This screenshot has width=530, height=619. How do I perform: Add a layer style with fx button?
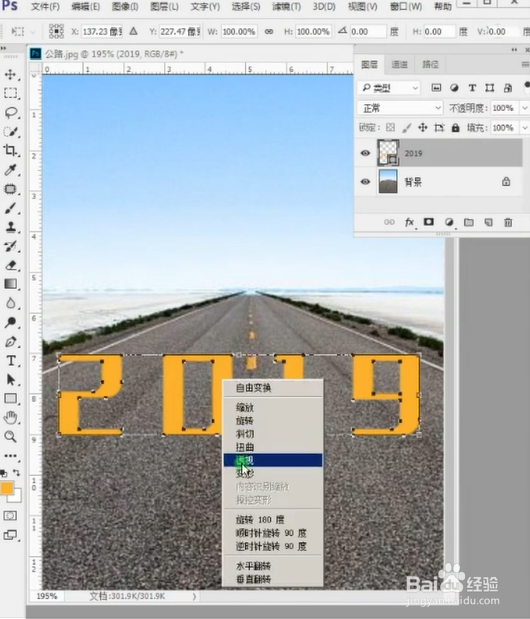410,222
